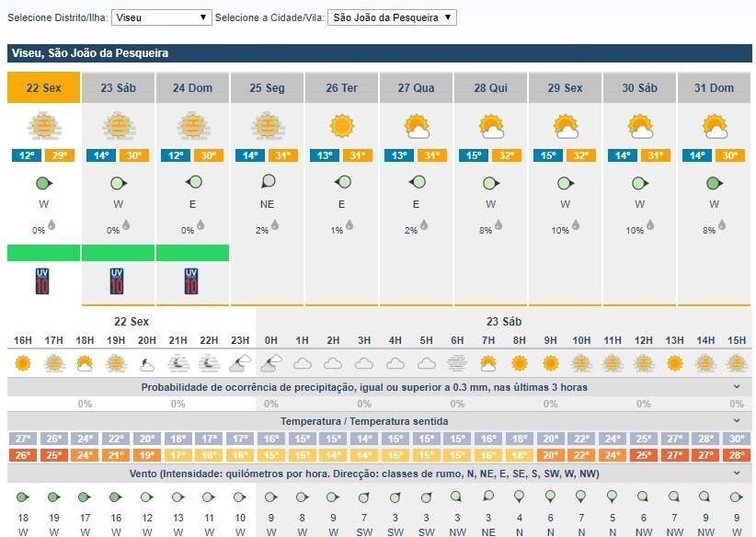Select the 31 Dom forecast tab

point(715,88)
